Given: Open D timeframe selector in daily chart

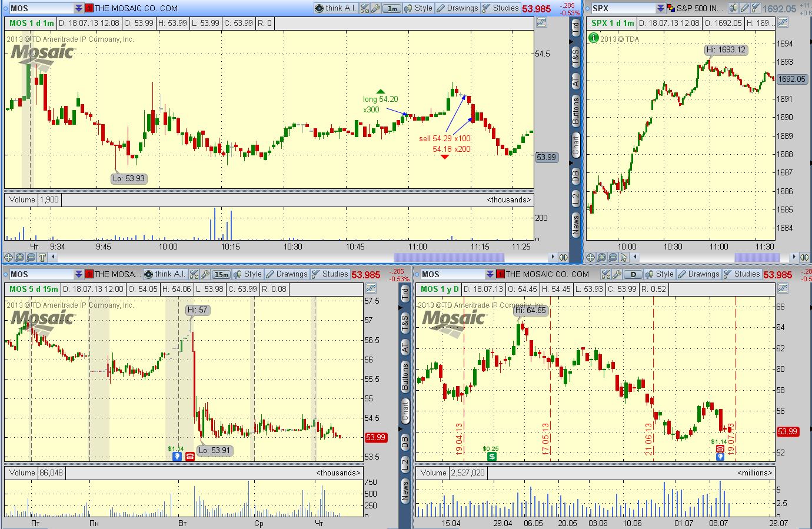Looking at the screenshot, I should [x=633, y=274].
